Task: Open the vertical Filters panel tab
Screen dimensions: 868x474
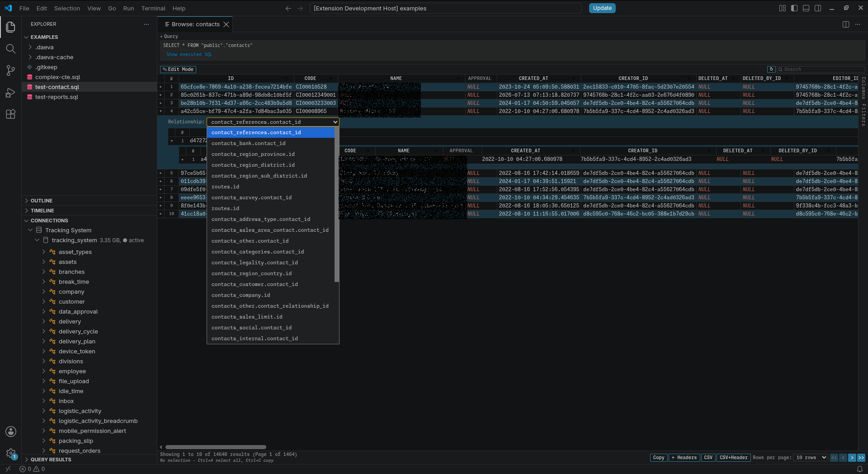Action: [863, 115]
